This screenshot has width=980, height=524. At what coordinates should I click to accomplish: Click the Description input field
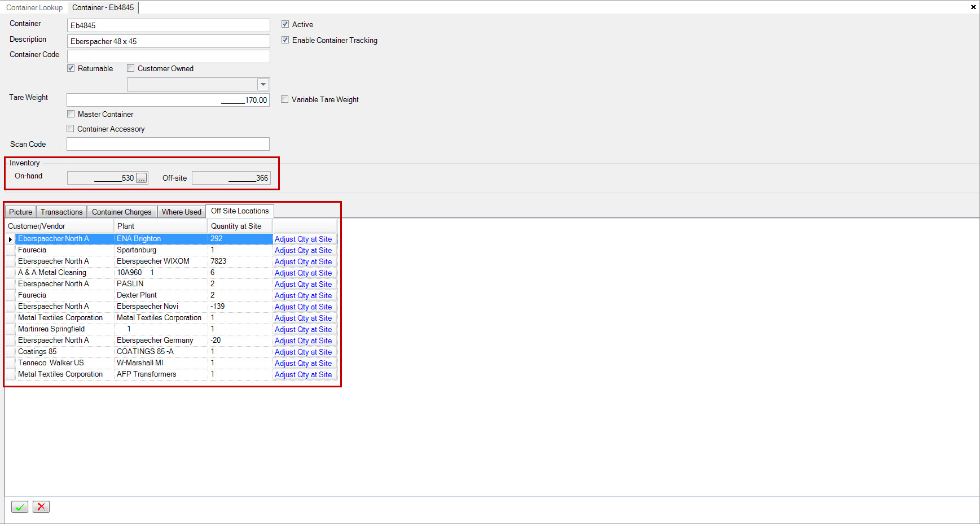coord(169,41)
